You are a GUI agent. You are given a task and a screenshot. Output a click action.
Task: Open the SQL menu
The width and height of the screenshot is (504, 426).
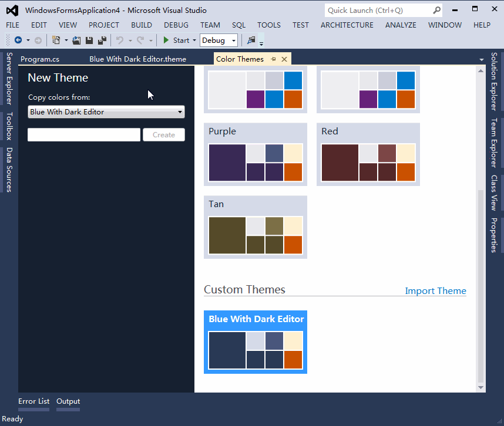tap(239, 25)
